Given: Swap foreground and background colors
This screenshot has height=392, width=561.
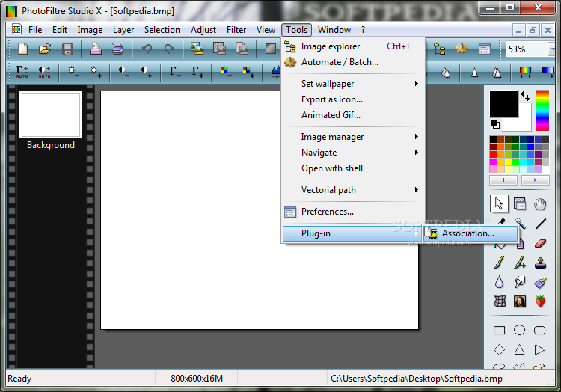Looking at the screenshot, I should pyautogui.click(x=525, y=96).
